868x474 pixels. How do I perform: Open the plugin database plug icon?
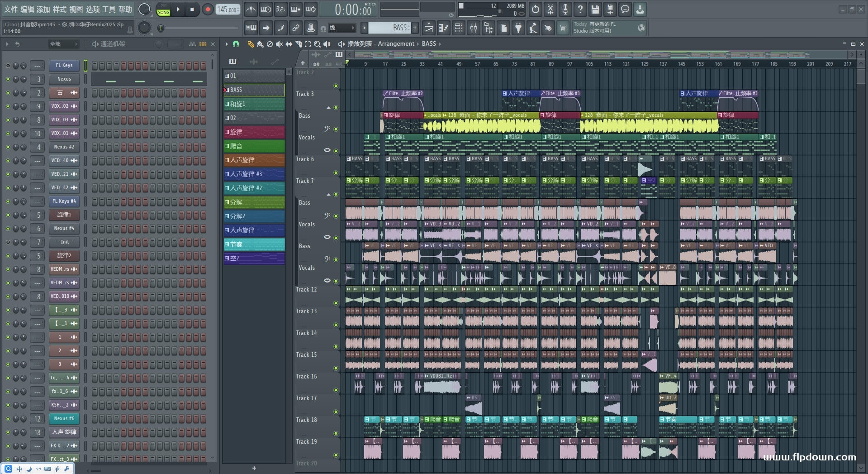tap(518, 28)
